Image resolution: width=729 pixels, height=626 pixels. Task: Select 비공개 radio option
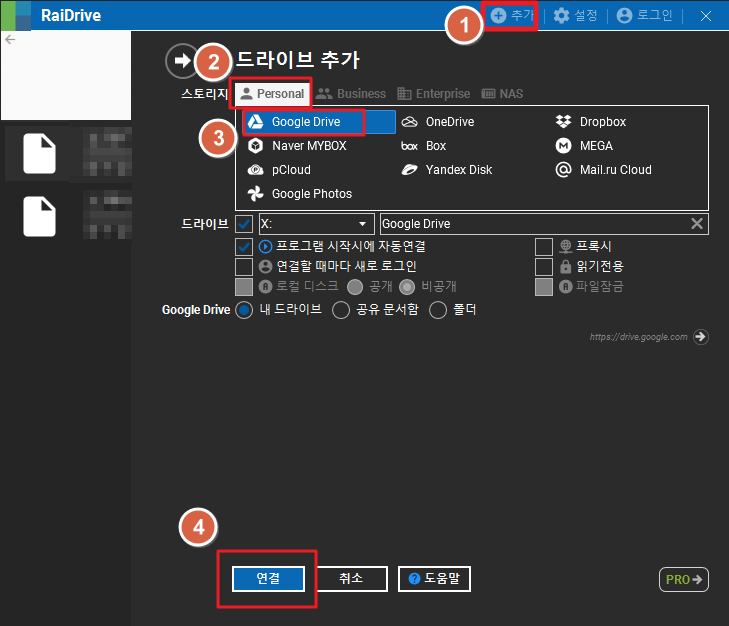tap(407, 287)
